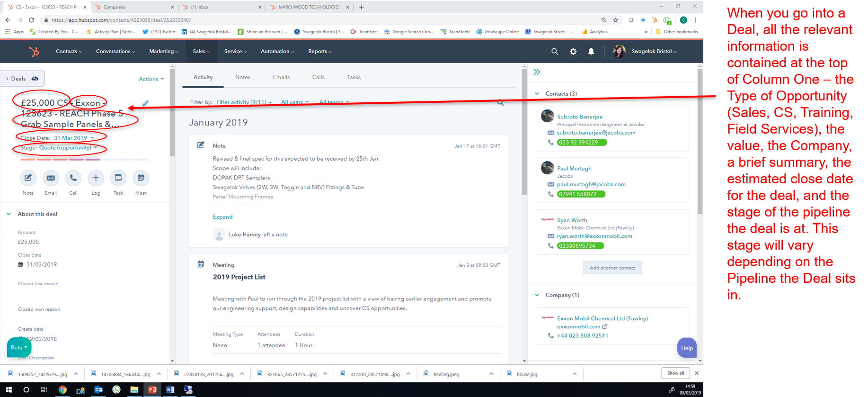868x397 pixels.
Task: Switch to the Notes tab
Action: tap(243, 77)
